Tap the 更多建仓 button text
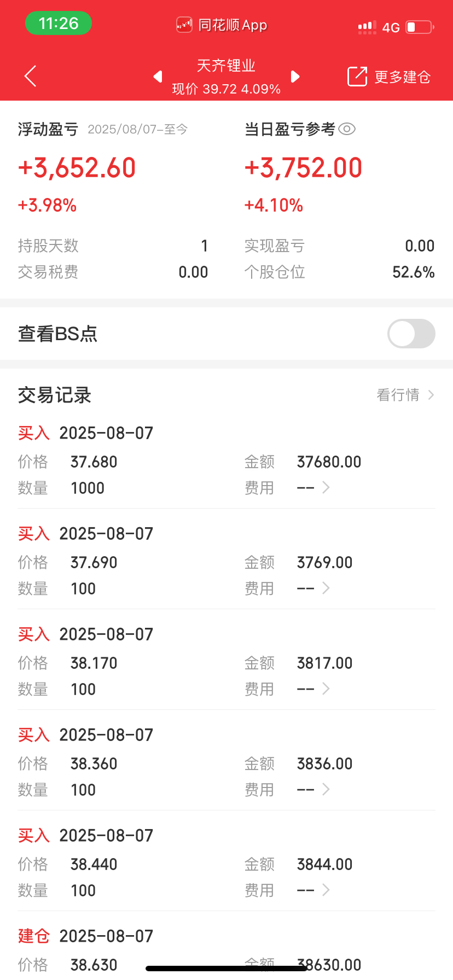This screenshot has height=980, width=453. click(403, 77)
